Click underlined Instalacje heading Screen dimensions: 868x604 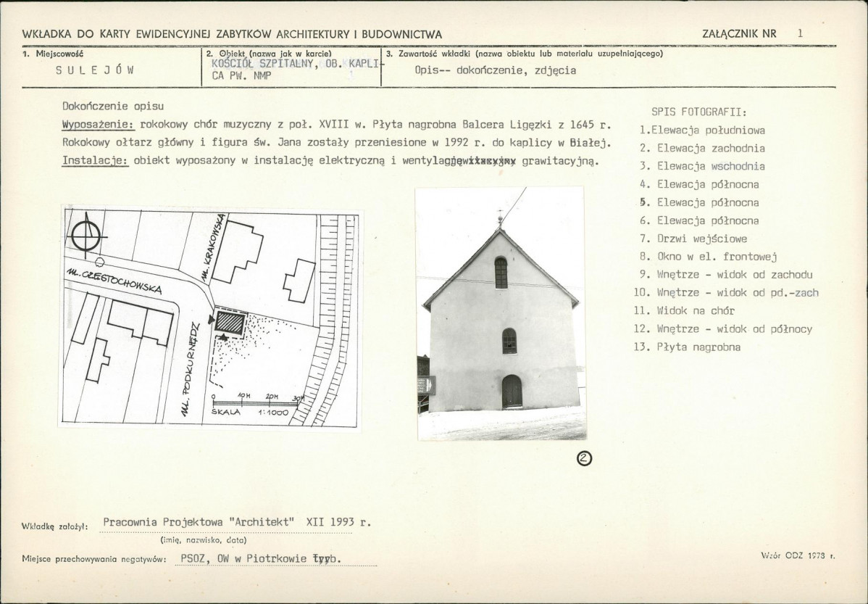(x=95, y=161)
